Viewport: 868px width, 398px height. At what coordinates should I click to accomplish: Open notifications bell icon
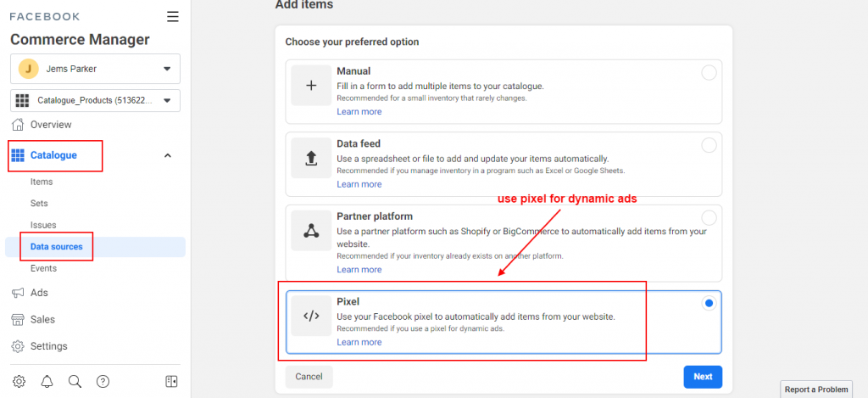point(47,381)
